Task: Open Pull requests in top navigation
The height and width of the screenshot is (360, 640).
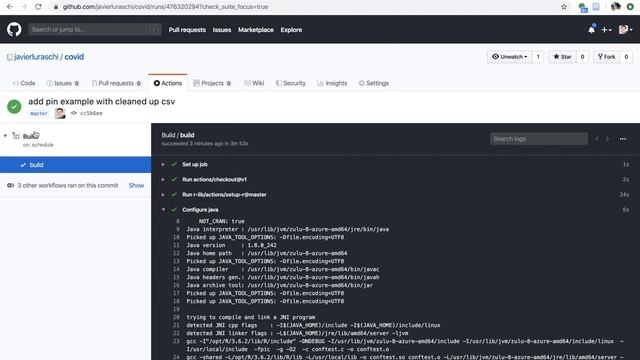Action: pos(187,30)
